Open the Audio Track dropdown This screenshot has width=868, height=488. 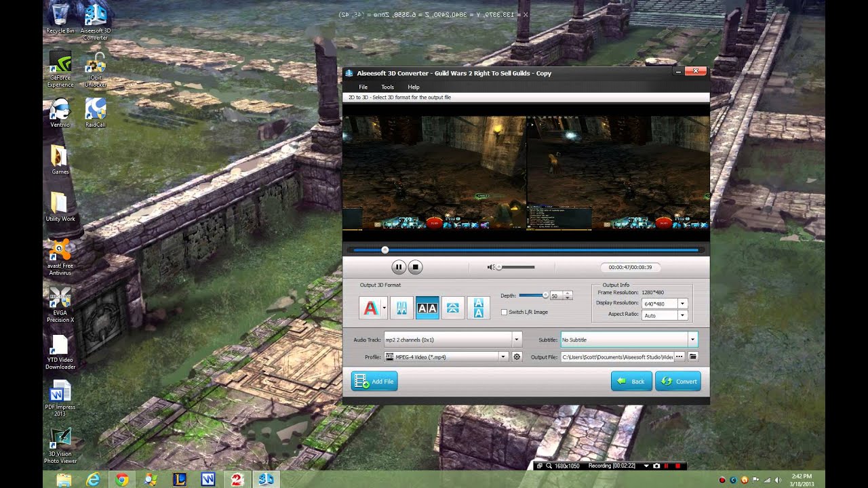coord(517,340)
